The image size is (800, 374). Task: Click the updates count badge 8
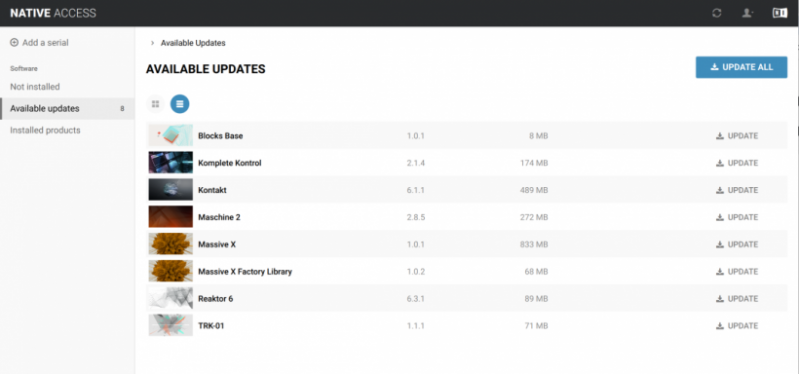pyautogui.click(x=122, y=109)
